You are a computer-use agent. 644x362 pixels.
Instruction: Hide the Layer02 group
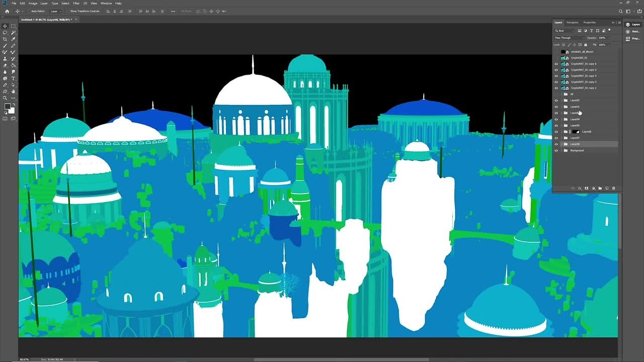click(x=556, y=101)
